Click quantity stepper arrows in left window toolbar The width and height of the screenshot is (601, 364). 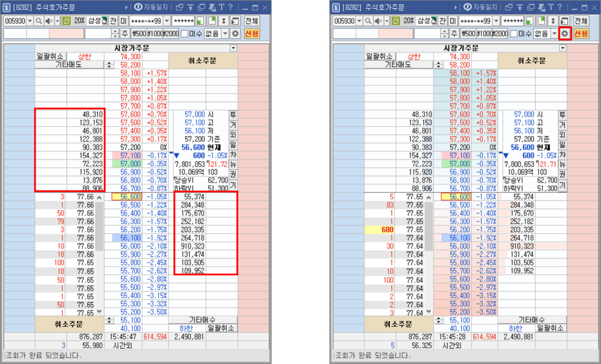tap(115, 33)
